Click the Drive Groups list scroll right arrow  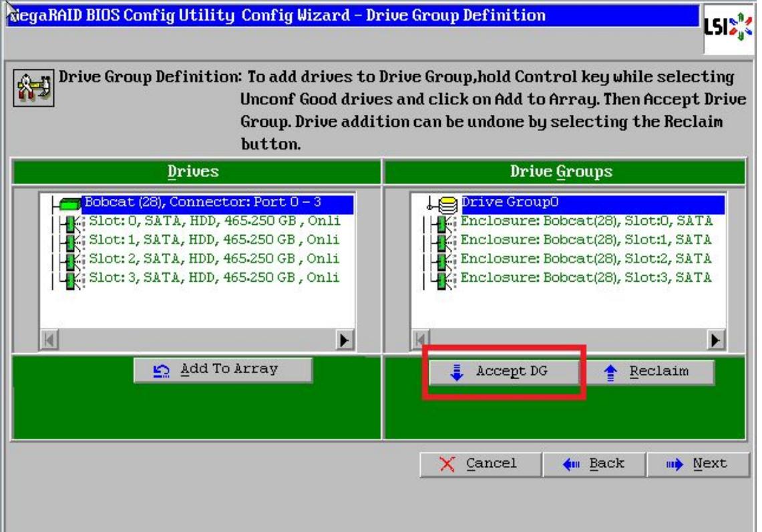[x=715, y=340]
